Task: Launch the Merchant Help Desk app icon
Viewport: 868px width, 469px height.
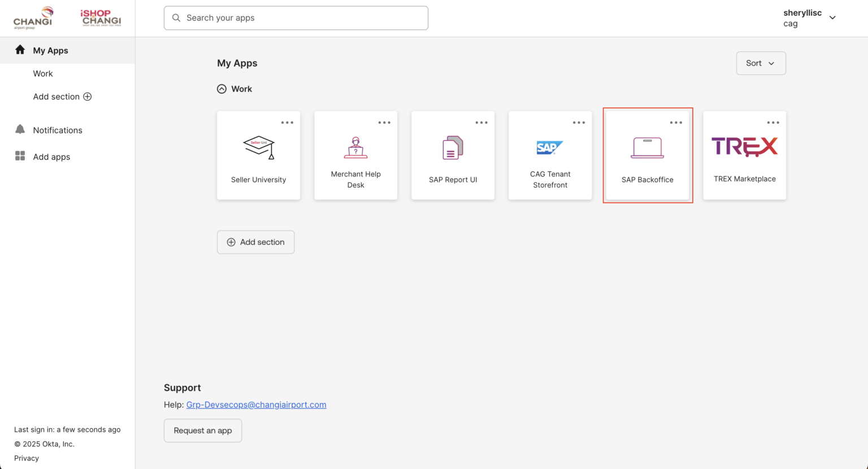Action: pyautogui.click(x=355, y=147)
